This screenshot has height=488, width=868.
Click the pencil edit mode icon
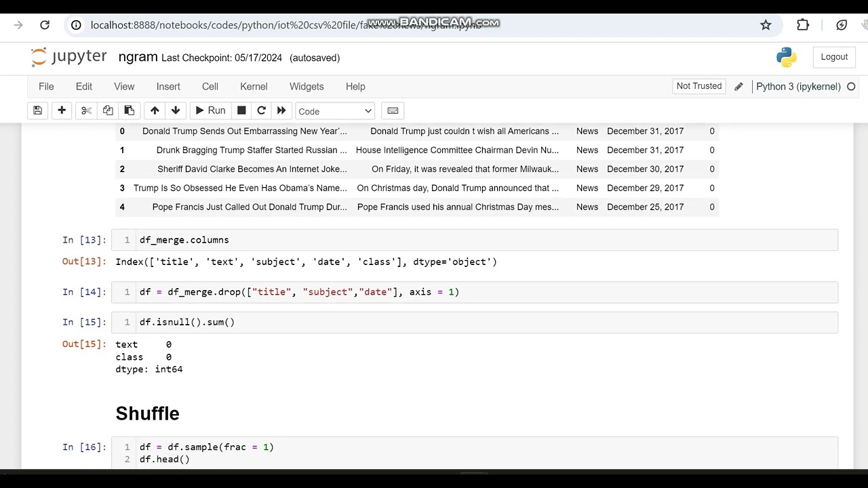[x=738, y=87]
